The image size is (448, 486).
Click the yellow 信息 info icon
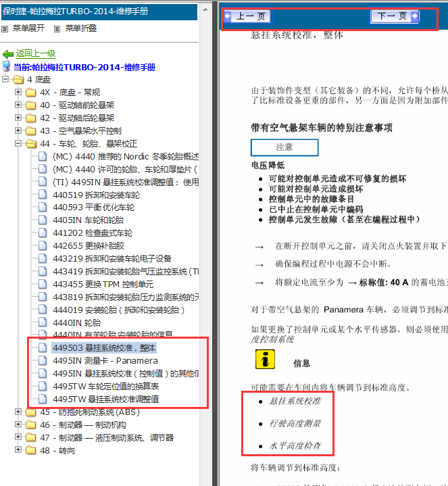pyautogui.click(x=265, y=360)
